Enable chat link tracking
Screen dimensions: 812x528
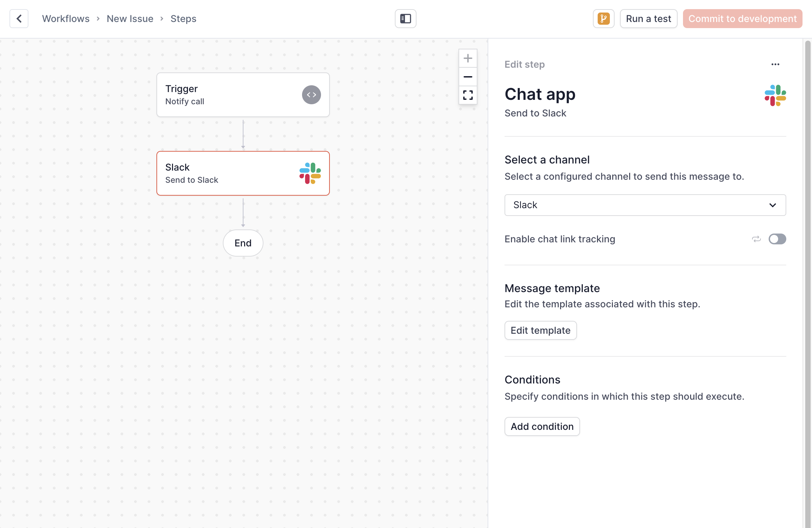pyautogui.click(x=777, y=239)
